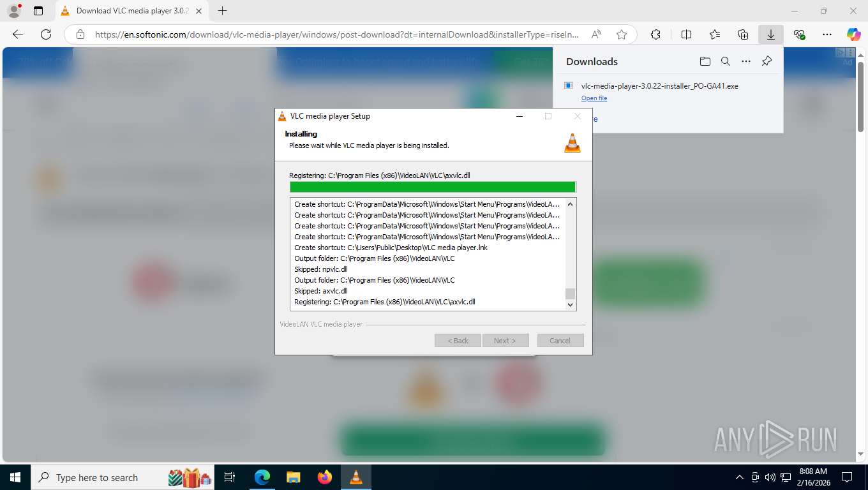Open Task View on the taskbar
This screenshot has height=490, width=868.
230,477
